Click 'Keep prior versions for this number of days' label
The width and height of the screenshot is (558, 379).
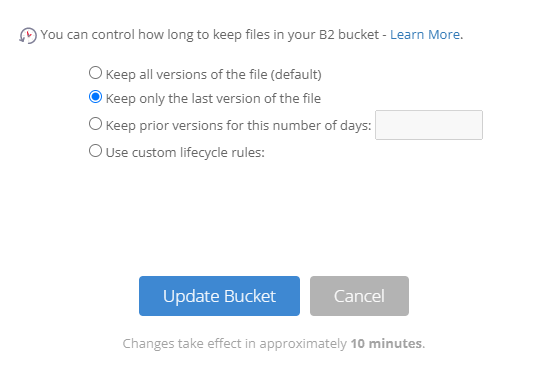pos(238,125)
